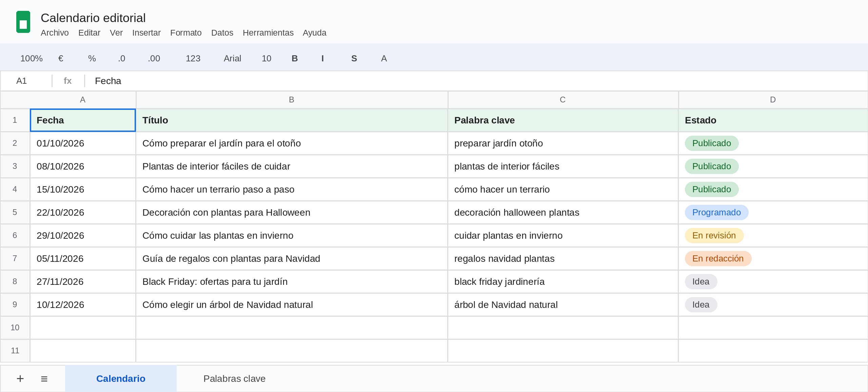Image resolution: width=868 pixels, height=392 pixels.
Task: Open the Ver menu
Action: (116, 33)
